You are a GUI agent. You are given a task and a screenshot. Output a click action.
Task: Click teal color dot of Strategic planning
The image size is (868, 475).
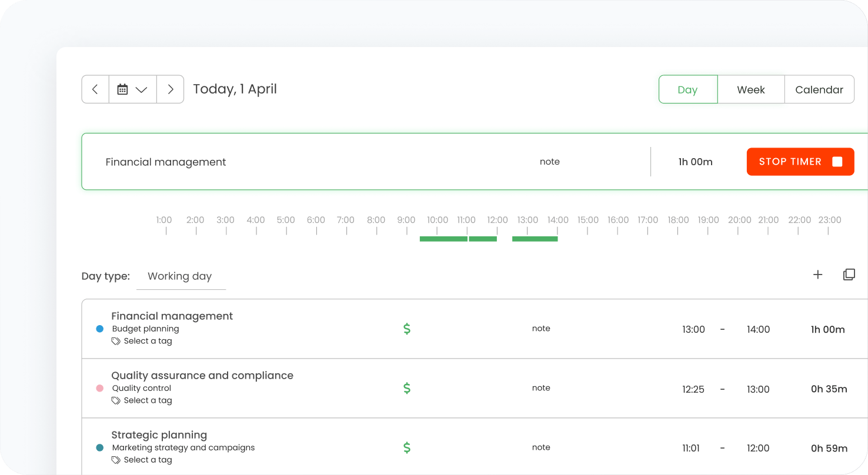point(100,447)
